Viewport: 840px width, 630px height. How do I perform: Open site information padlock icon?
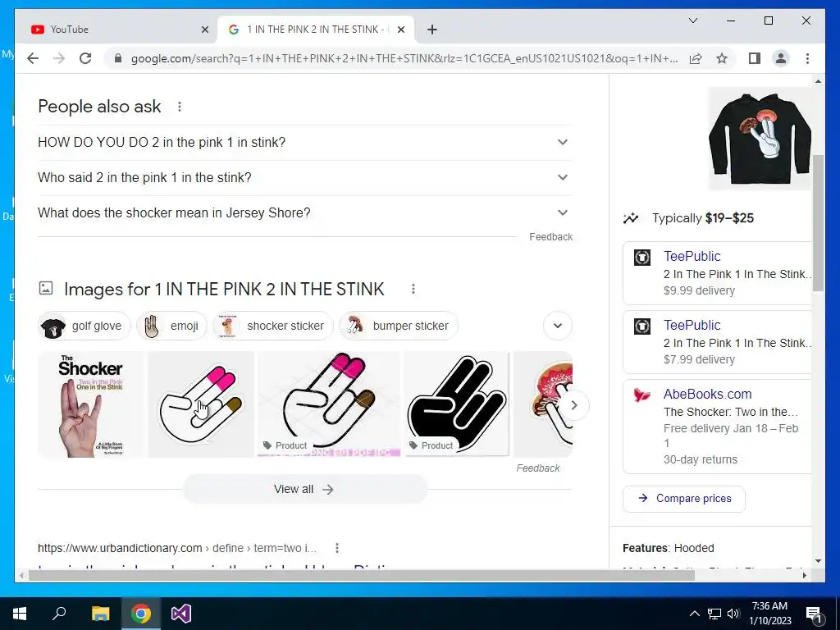(x=118, y=58)
